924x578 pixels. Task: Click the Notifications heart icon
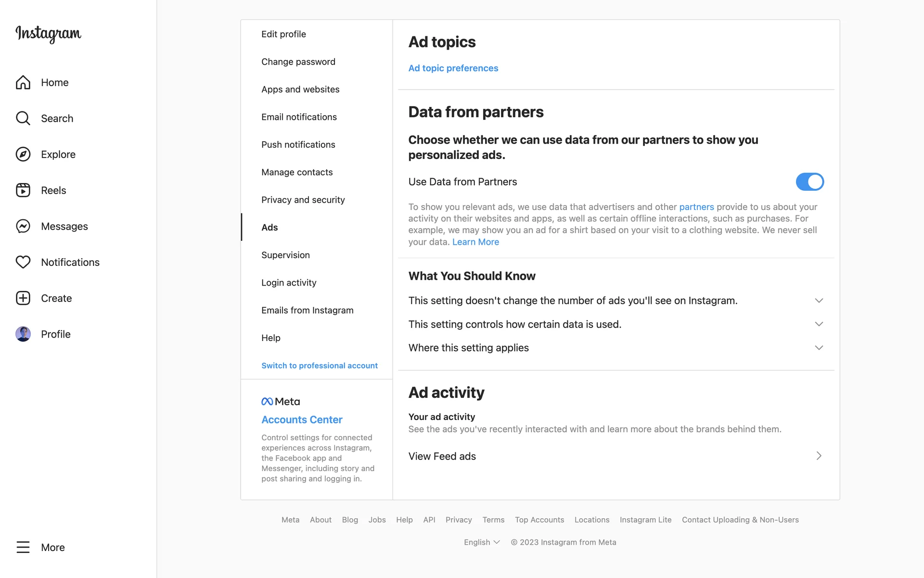pos(23,262)
